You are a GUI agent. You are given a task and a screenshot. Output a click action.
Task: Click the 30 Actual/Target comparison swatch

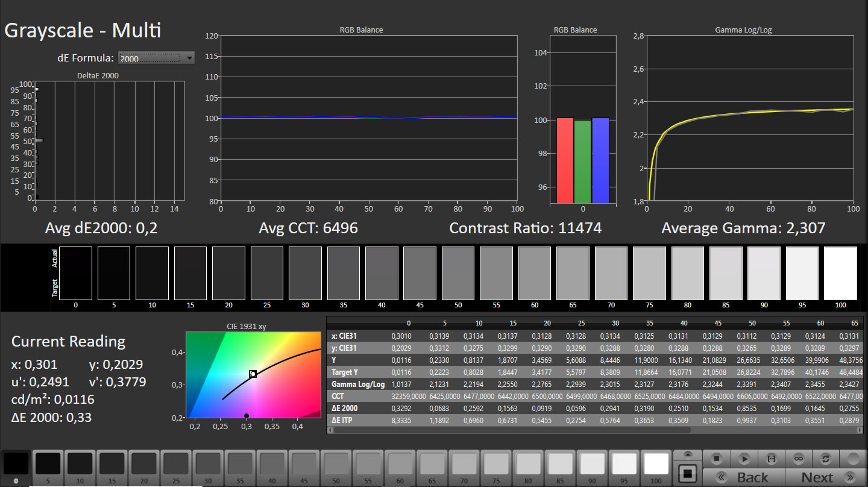click(305, 273)
